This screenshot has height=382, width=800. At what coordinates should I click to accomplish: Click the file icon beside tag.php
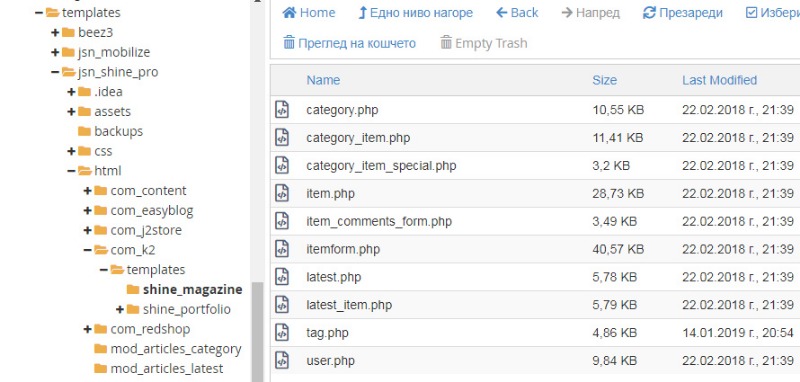282,333
